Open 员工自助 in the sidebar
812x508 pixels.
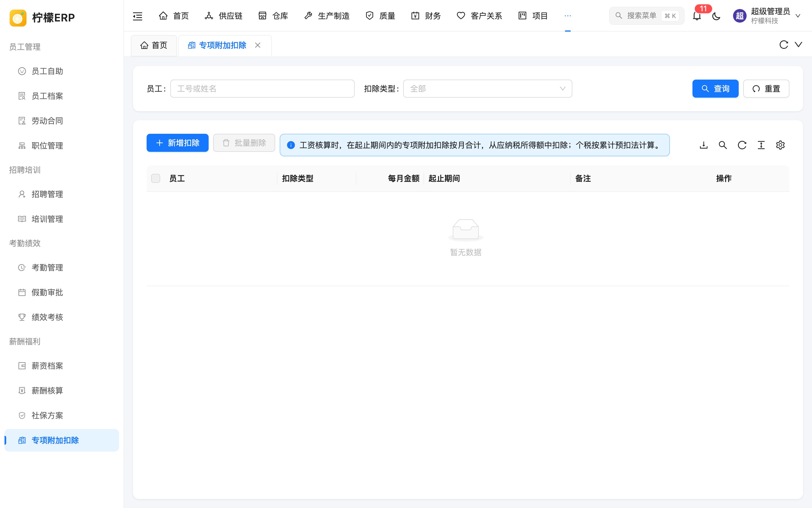(62, 71)
